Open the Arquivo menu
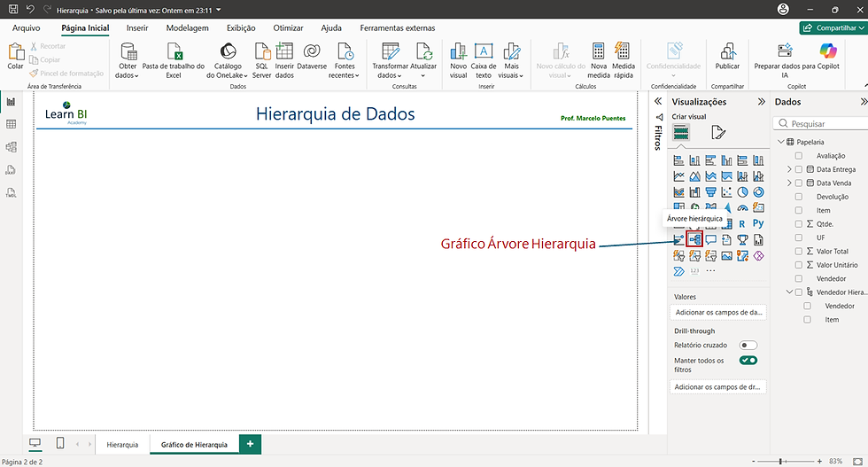The image size is (868, 467). point(26,27)
